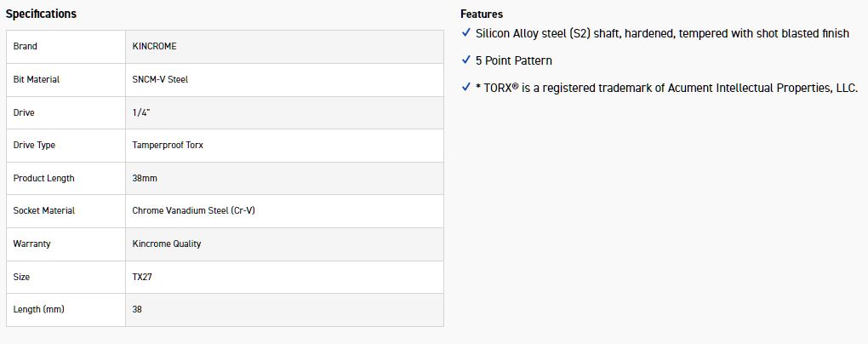This screenshot has width=868, height=344.
Task: Click the Bit Material label
Action: click(x=37, y=79)
